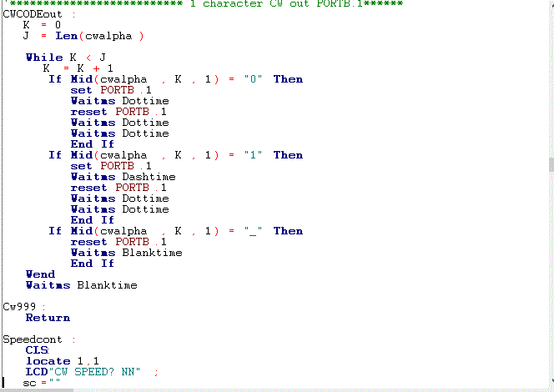Viewport: 554px width, 392px height.
Task: Click the scrollbar up arrow
Action: pyautogui.click(x=550, y=4)
